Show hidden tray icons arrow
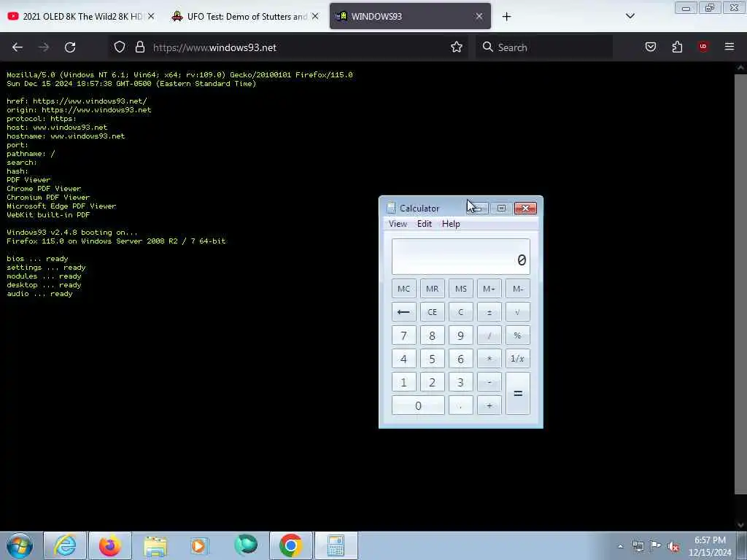 [x=620, y=546]
